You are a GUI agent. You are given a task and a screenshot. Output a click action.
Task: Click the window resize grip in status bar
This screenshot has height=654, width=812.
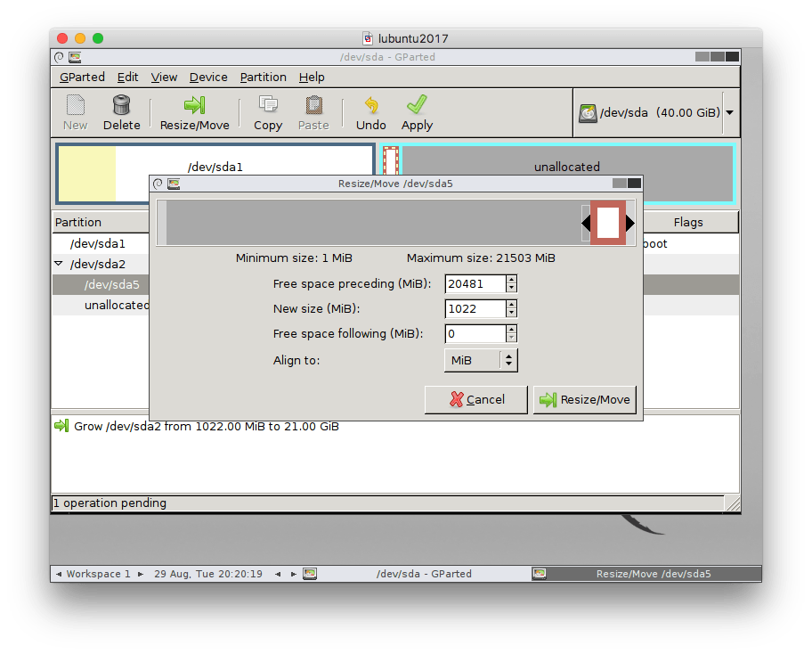pos(732,503)
